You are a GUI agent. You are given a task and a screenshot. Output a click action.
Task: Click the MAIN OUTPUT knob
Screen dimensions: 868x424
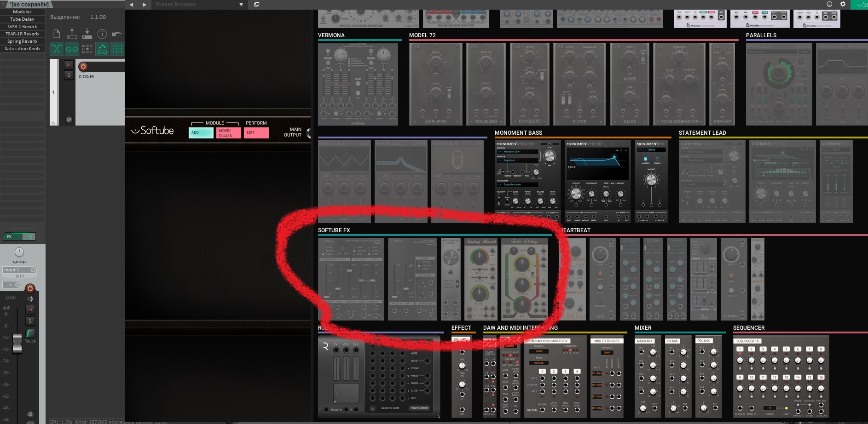pyautogui.click(x=309, y=133)
